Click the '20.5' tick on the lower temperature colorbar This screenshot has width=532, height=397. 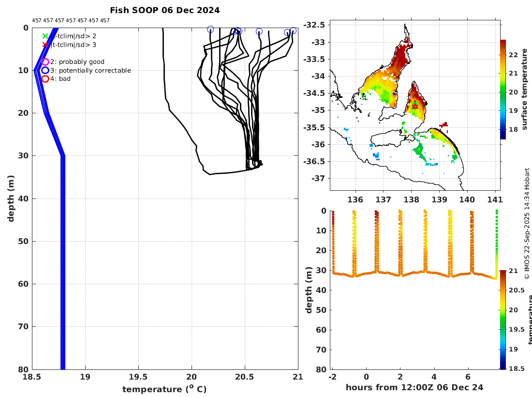[x=517, y=290]
